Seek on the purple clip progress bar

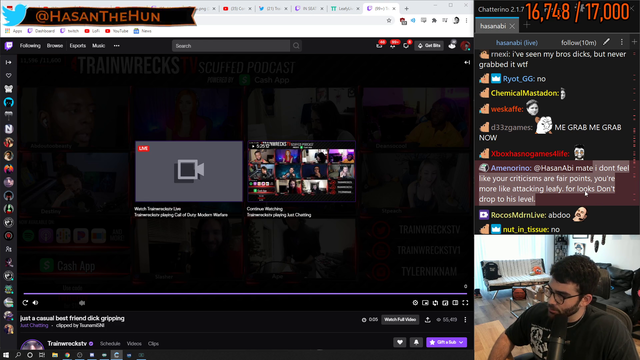coord(245,293)
